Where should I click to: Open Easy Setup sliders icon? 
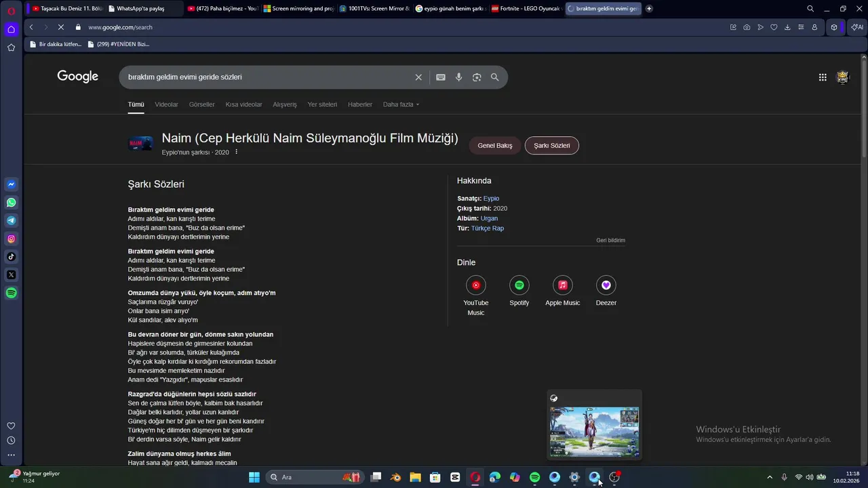[x=801, y=27]
